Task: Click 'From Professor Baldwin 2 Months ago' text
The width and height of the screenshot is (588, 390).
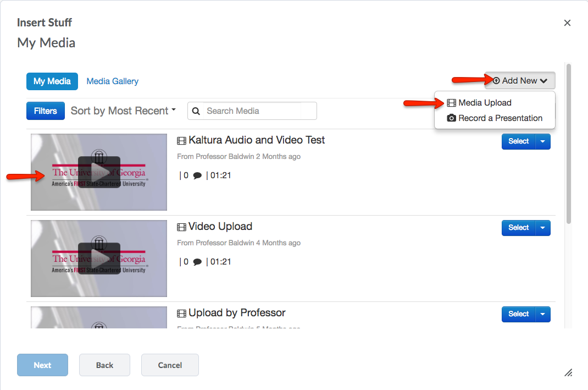Action: [x=239, y=157]
